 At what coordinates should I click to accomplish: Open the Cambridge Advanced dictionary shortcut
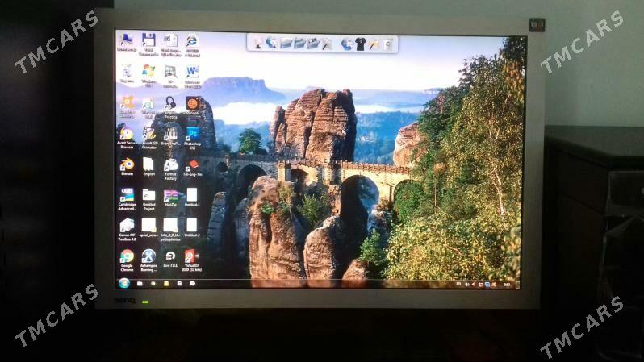click(x=128, y=195)
